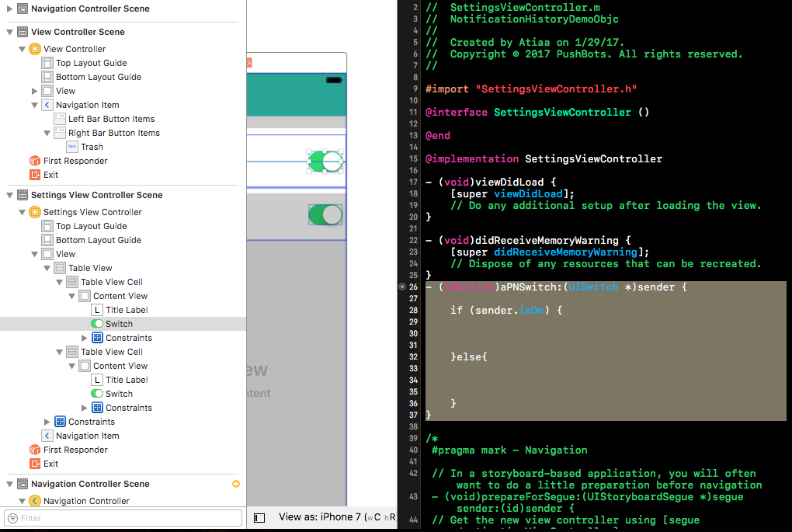Open the View as: iPhone 7 device bar
Screen dimensions: 792x532
tap(338, 516)
